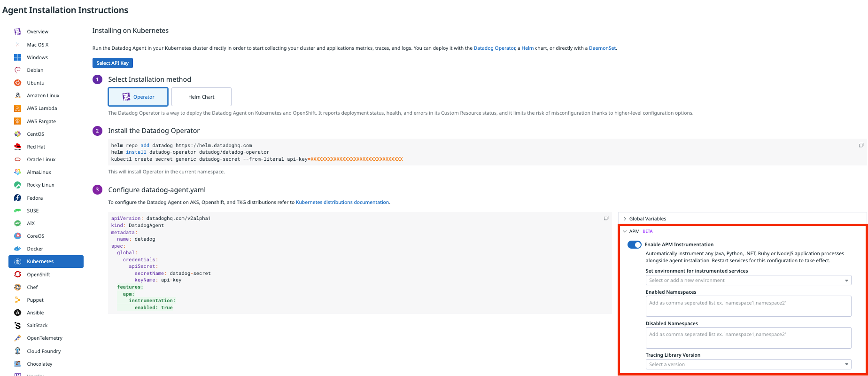Viewport: 868px width, 376px height.
Task: Choose the Helm Chart installation method
Action: point(201,97)
